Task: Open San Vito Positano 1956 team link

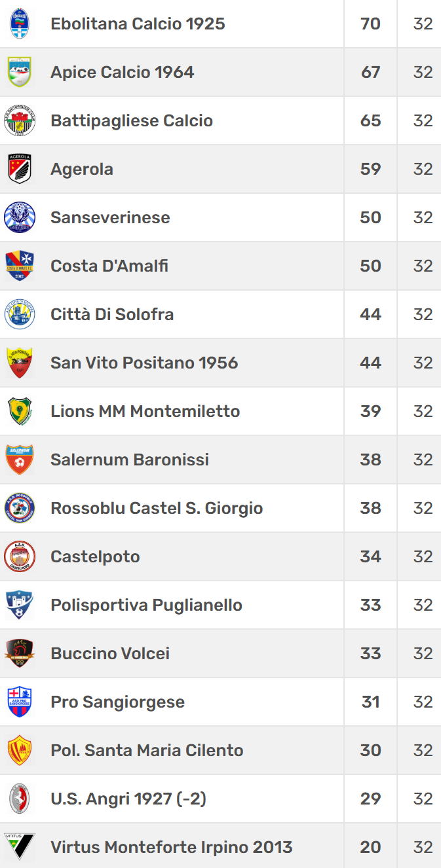Action: (144, 363)
